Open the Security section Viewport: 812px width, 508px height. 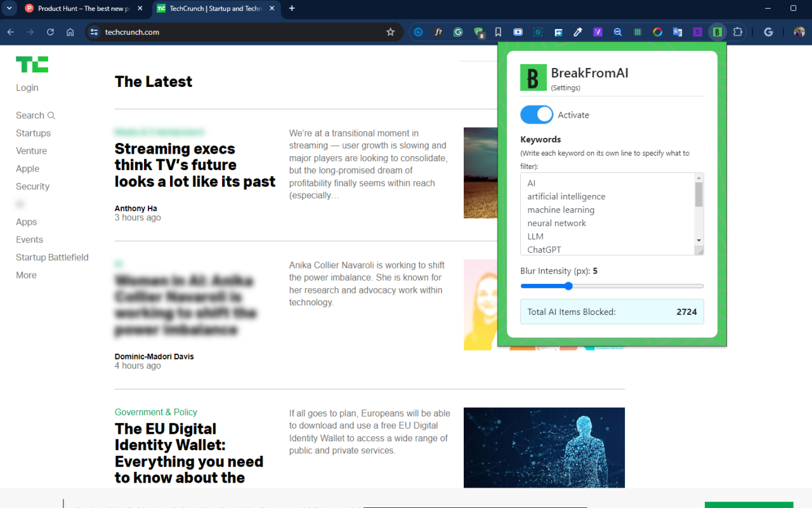(32, 186)
